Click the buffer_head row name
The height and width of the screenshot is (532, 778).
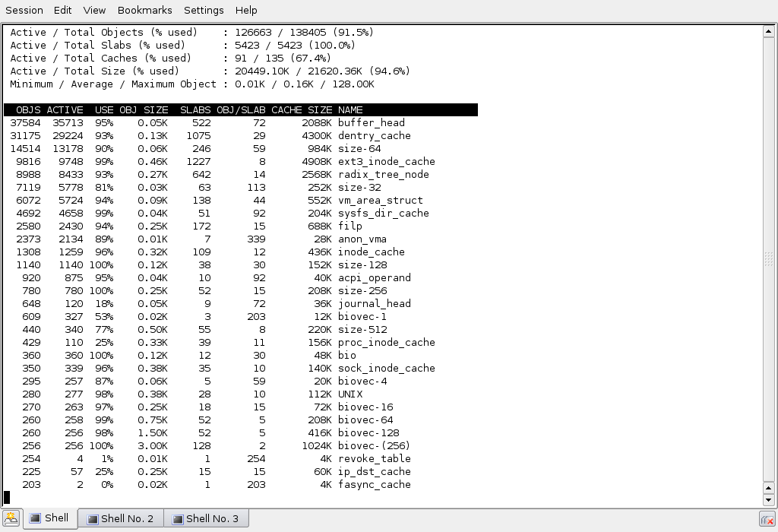pos(371,122)
